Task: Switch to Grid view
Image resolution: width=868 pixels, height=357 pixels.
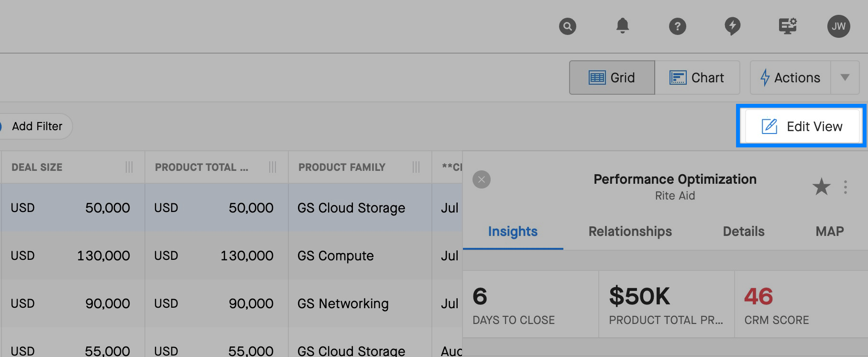Action: coord(612,78)
